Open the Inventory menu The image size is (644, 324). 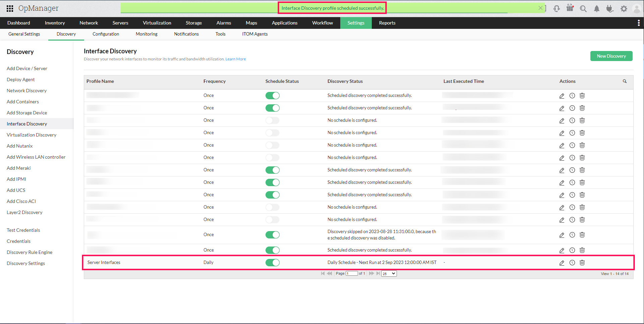click(55, 23)
